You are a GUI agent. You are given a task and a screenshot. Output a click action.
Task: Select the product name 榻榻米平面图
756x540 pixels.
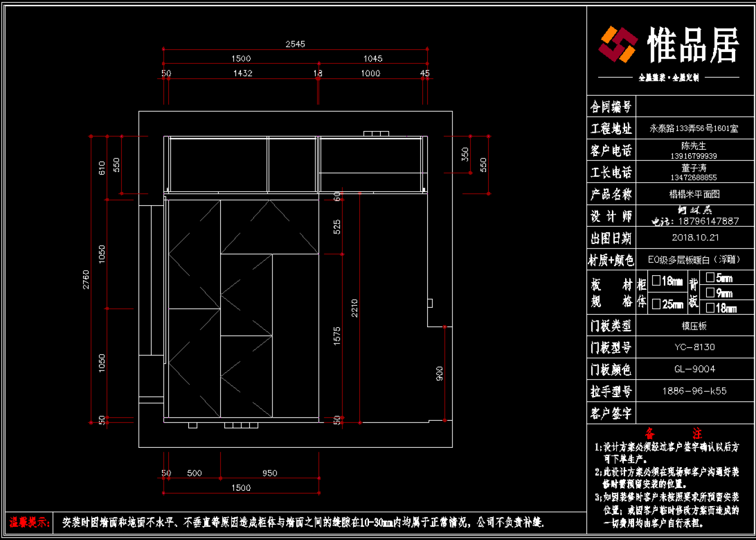(x=694, y=194)
